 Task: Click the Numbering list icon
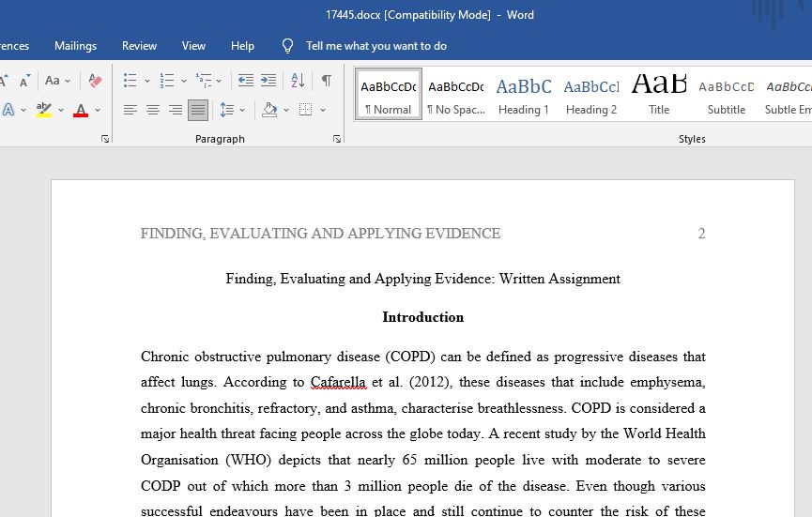(167, 81)
